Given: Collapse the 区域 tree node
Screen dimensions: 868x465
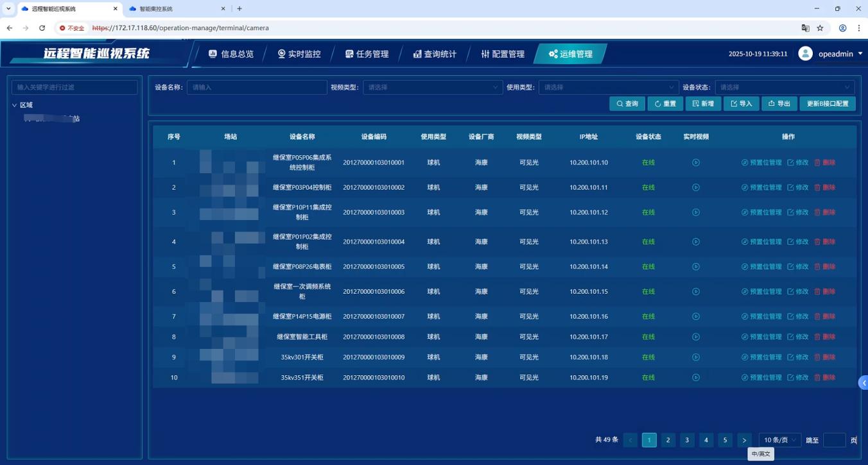Looking at the screenshot, I should point(15,105).
